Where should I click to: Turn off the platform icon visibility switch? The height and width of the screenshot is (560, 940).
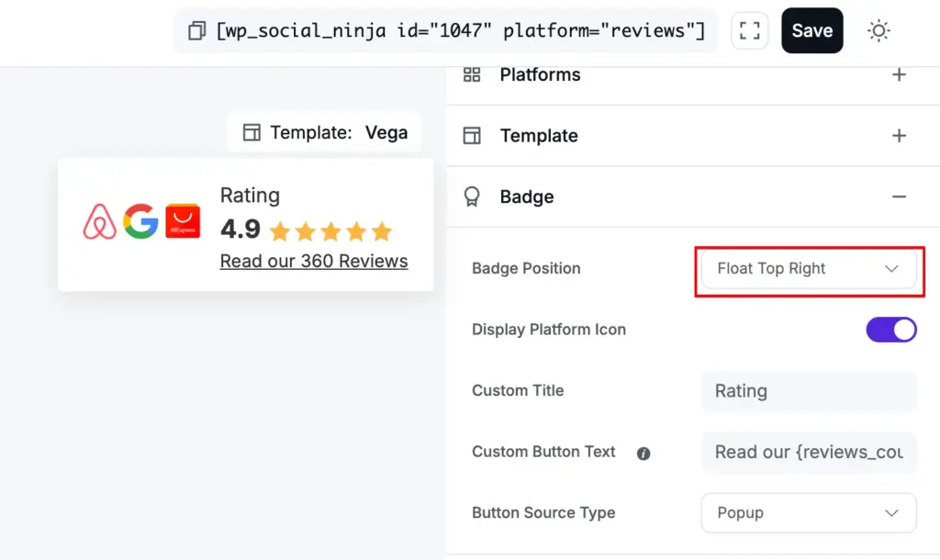click(890, 330)
